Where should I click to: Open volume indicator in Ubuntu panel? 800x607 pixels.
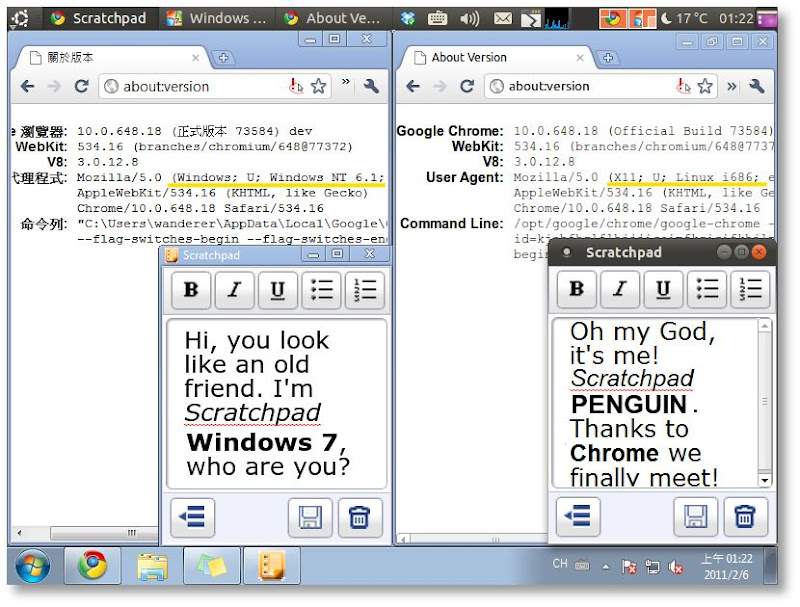click(469, 19)
